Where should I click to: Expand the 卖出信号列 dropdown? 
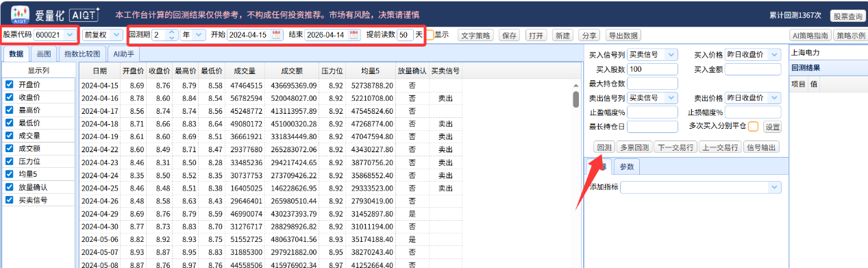pyautogui.click(x=671, y=98)
